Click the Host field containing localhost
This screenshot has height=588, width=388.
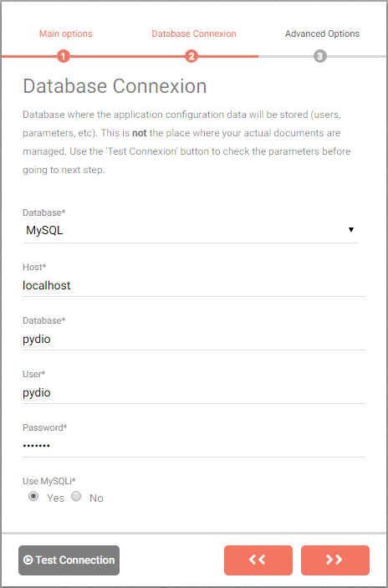pyautogui.click(x=194, y=286)
